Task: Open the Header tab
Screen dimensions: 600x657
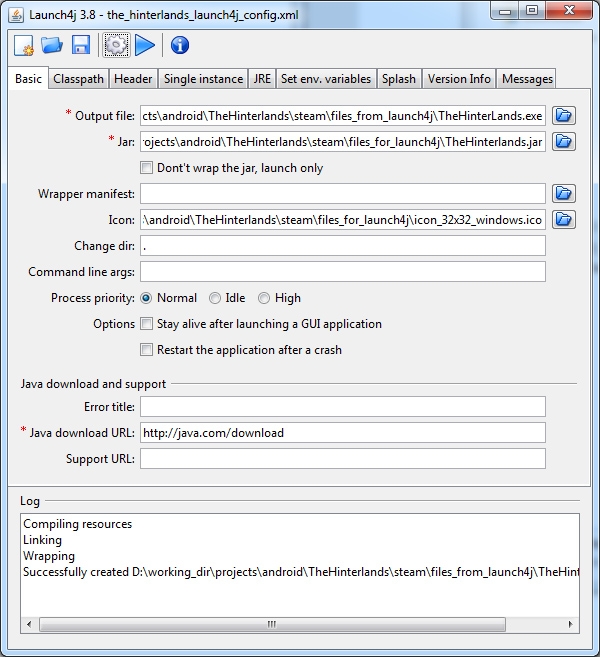Action: click(x=133, y=79)
